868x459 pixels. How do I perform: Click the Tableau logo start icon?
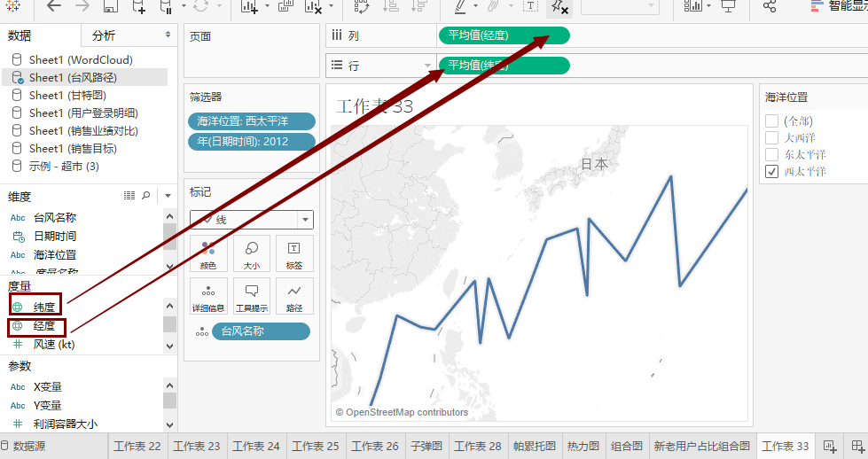click(13, 5)
